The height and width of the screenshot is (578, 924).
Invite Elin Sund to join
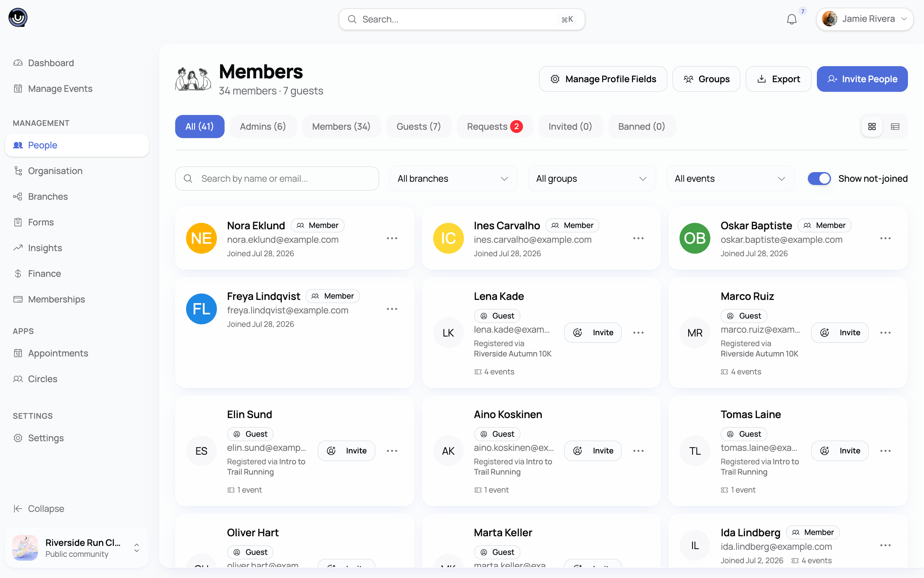click(x=346, y=451)
